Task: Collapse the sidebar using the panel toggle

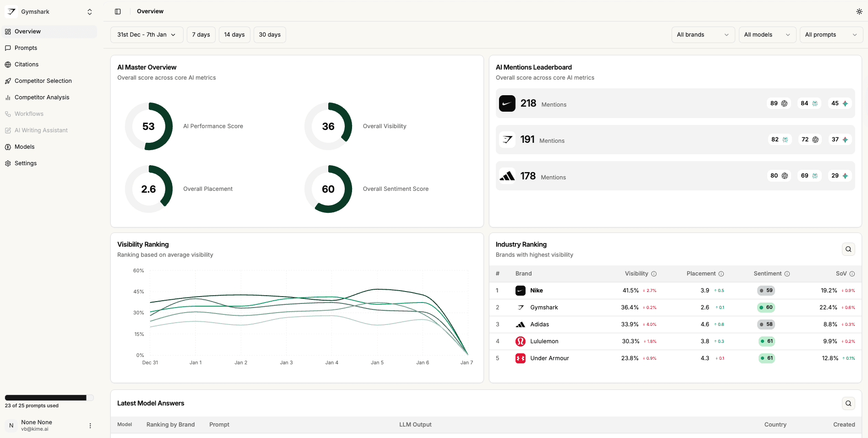Action: 118,11
